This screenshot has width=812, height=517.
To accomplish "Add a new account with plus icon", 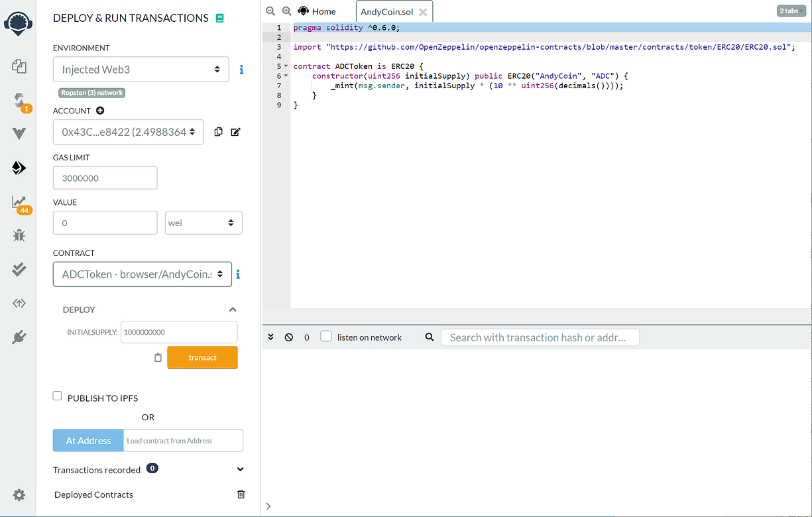I will pyautogui.click(x=100, y=111).
